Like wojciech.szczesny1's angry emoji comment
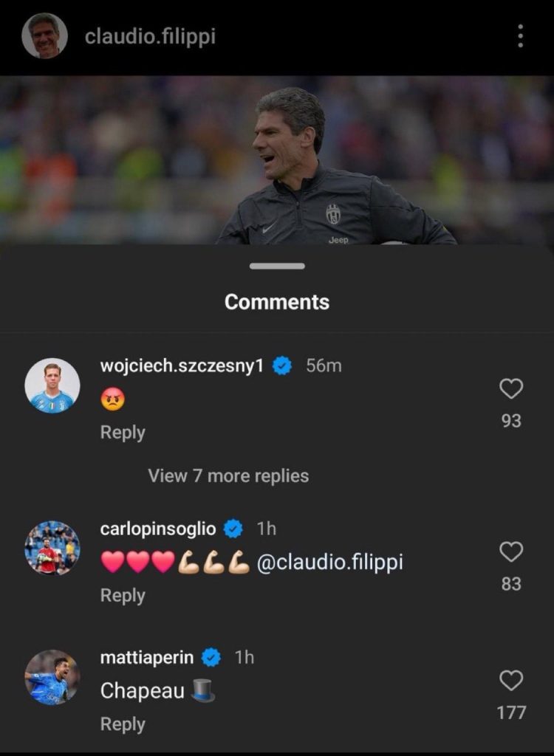The width and height of the screenshot is (554, 756). pos(511,389)
